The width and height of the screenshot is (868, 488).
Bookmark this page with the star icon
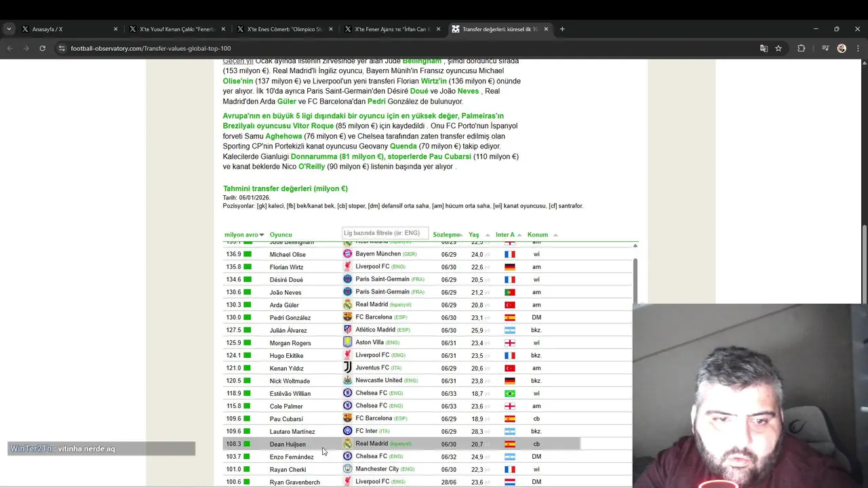pyautogui.click(x=778, y=48)
